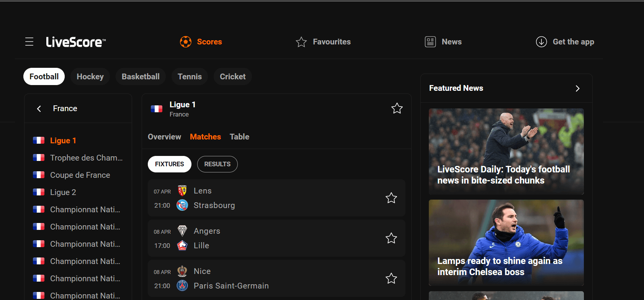The image size is (644, 300).
Task: Click the Lens club crest
Action: (x=182, y=190)
